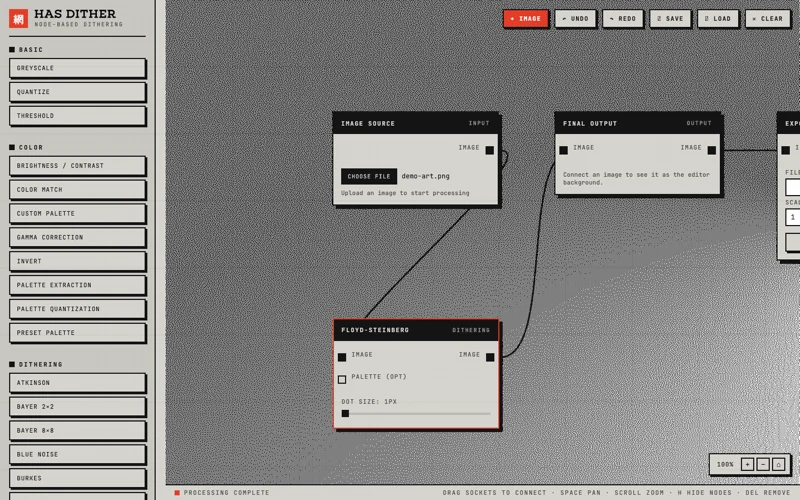Click the red Has Dither logo icon
Image resolution: width=800 pixels, height=500 pixels.
coord(18,18)
